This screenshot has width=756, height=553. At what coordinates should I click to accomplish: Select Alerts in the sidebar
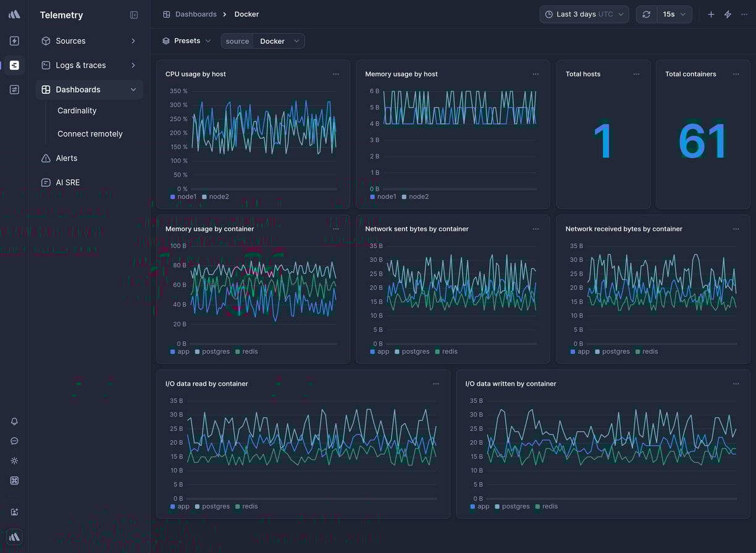(67, 158)
